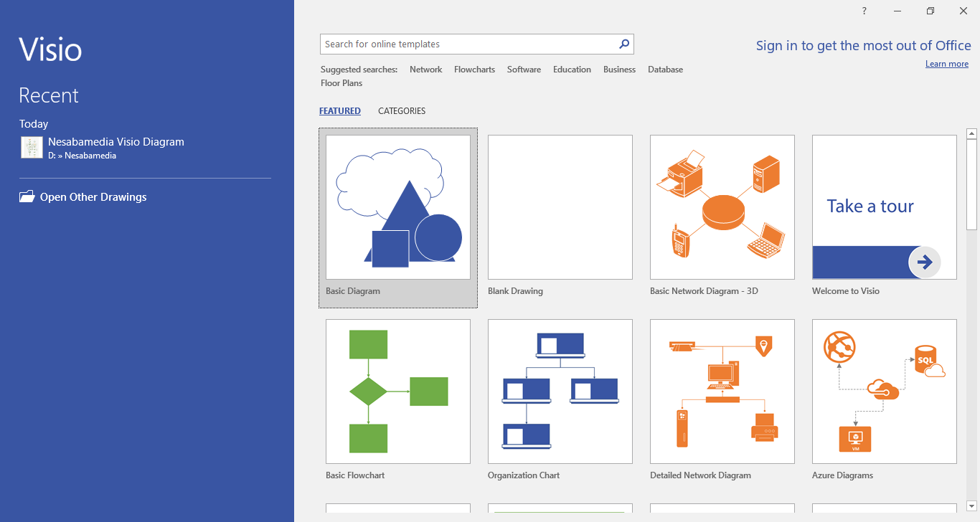Viewport: 980px width, 522px height.
Task: Switch to the FEATURED tab
Action: [x=340, y=111]
